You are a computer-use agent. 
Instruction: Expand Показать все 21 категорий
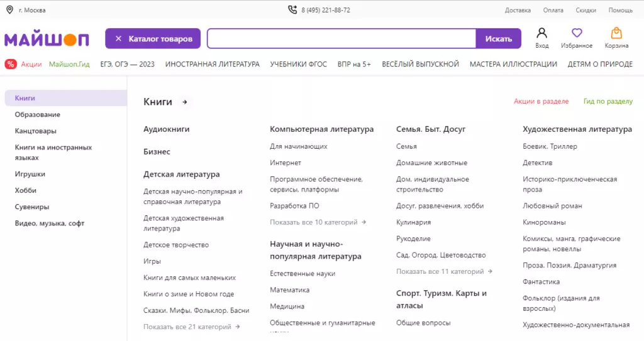pos(191,327)
